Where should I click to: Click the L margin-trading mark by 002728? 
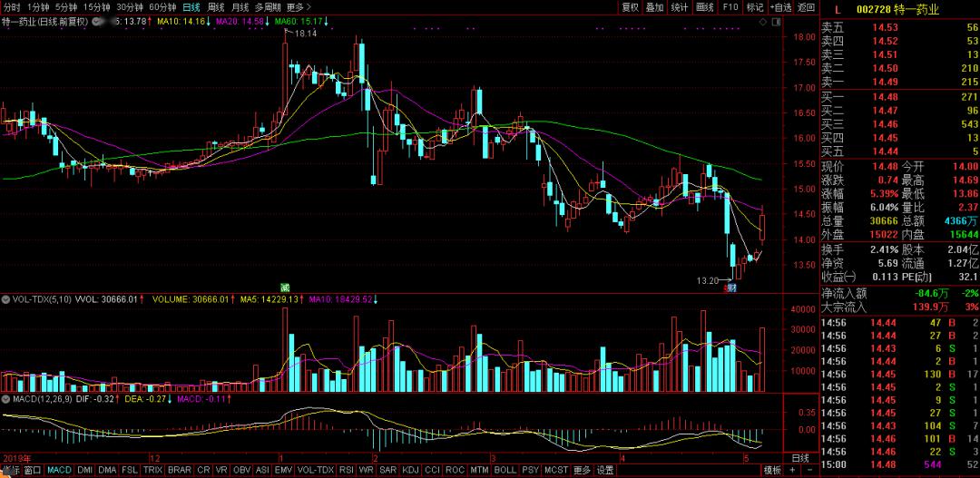838,9
